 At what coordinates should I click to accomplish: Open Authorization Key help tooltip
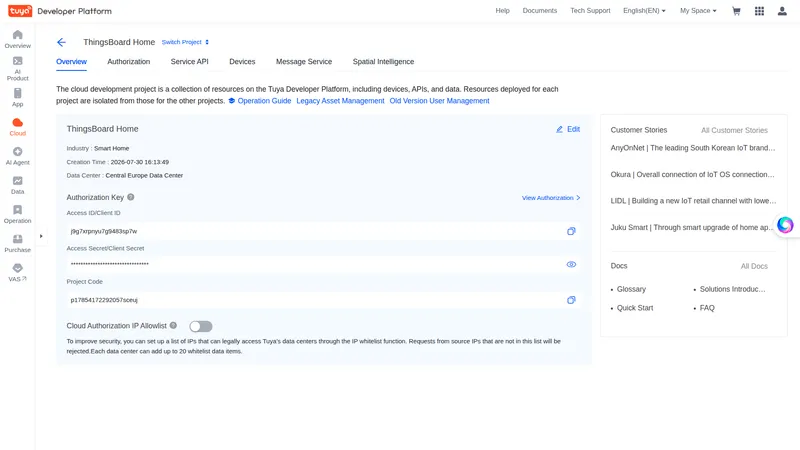131,197
